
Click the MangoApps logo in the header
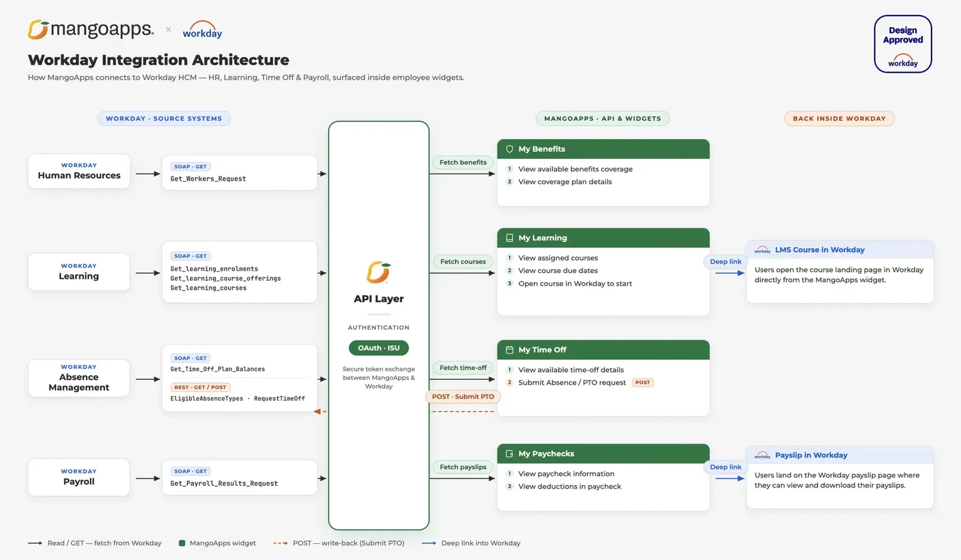point(91,29)
